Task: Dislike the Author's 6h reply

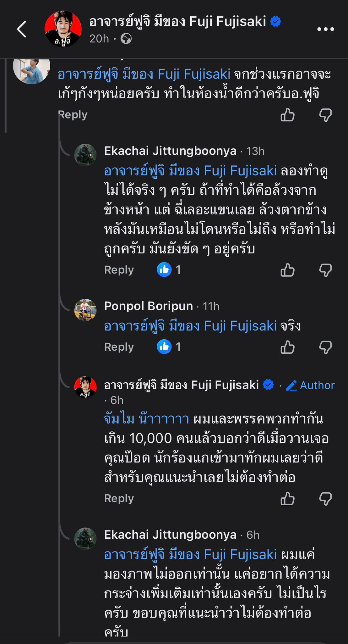Action: (325, 499)
